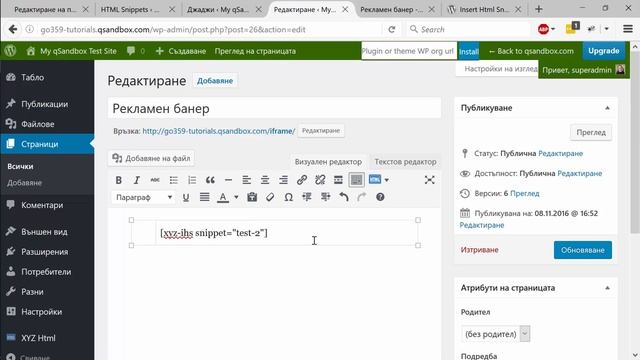Viewport: 640px width, 360px height.
Task: Click Добавяне на файл button
Action: click(151, 158)
